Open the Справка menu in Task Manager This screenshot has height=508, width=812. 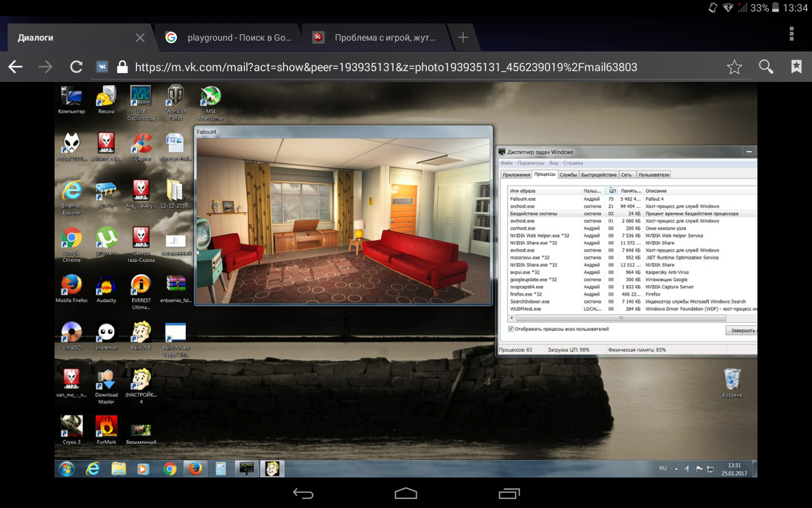(573, 163)
